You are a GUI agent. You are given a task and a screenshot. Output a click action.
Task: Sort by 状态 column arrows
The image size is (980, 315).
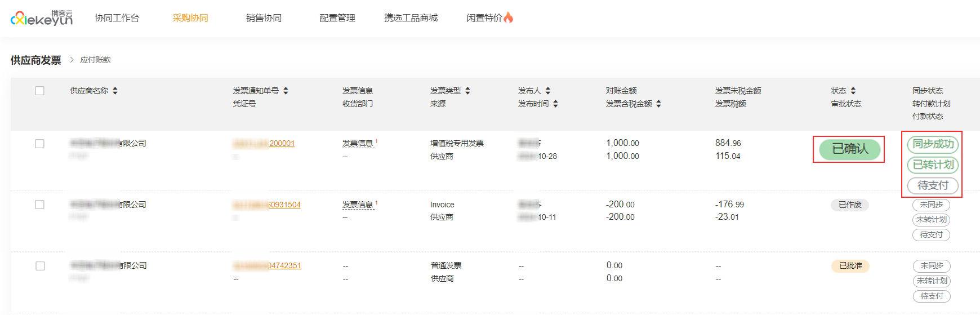click(x=853, y=91)
